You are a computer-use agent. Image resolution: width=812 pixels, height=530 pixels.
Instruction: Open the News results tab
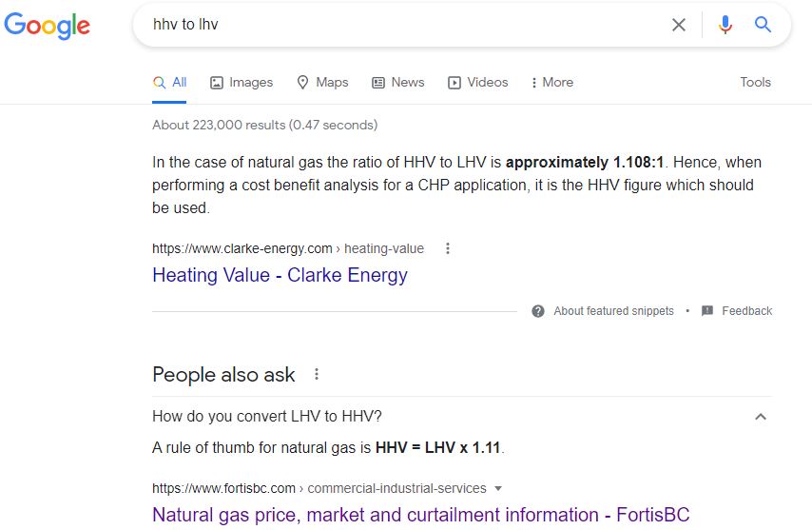pos(398,83)
